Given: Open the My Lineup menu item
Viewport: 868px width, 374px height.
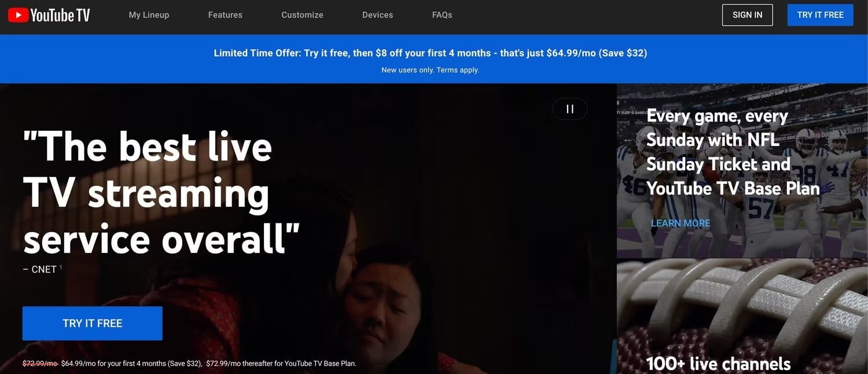Looking at the screenshot, I should [x=149, y=15].
